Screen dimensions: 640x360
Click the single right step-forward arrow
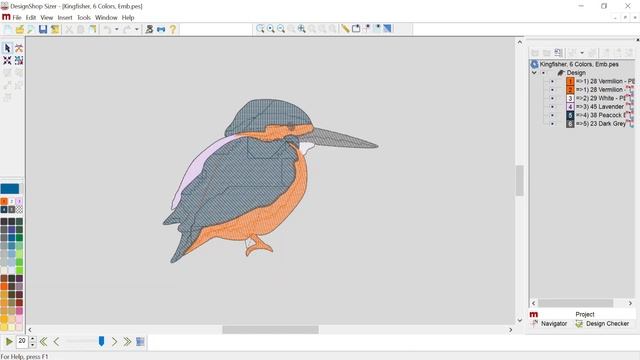tap(114, 341)
